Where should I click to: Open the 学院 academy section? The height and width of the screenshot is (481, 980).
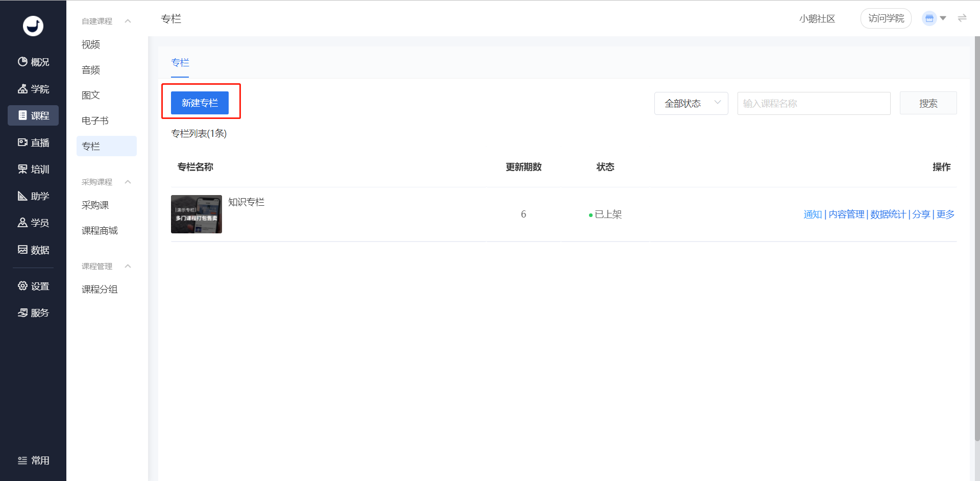33,89
